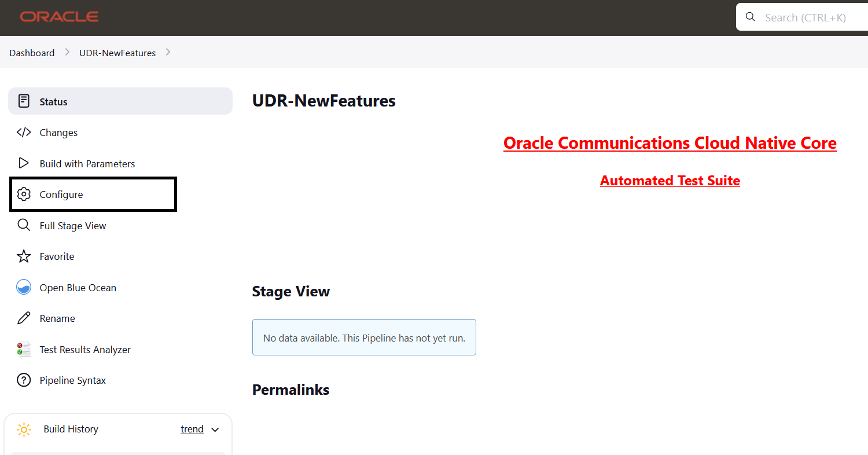Screen dimensions: 868x455
Task: Open the Automated Test Suite link
Action: 670,180
